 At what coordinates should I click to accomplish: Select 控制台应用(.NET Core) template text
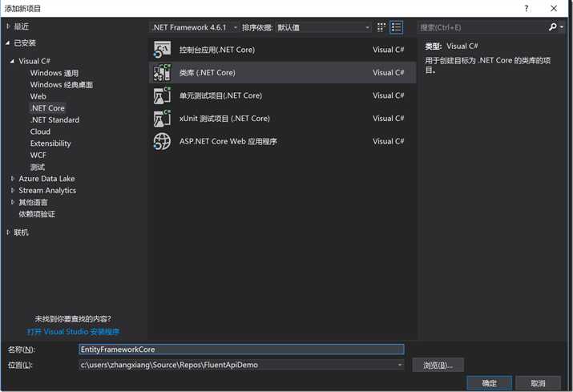217,50
